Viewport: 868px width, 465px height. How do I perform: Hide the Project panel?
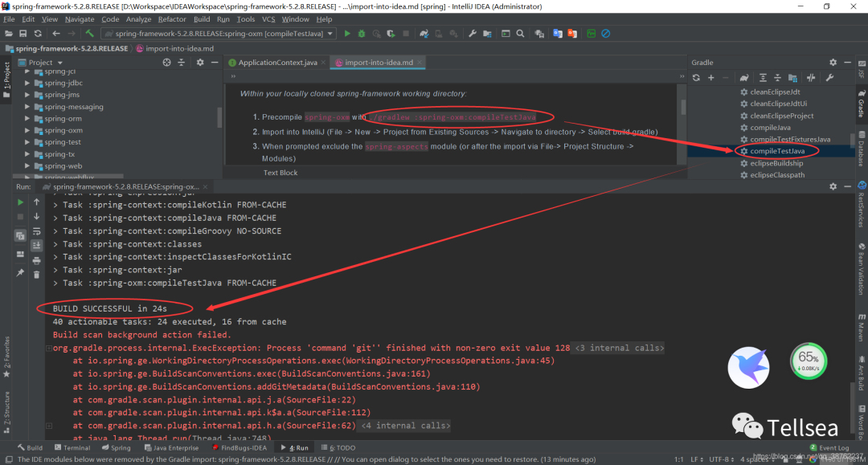click(x=215, y=63)
